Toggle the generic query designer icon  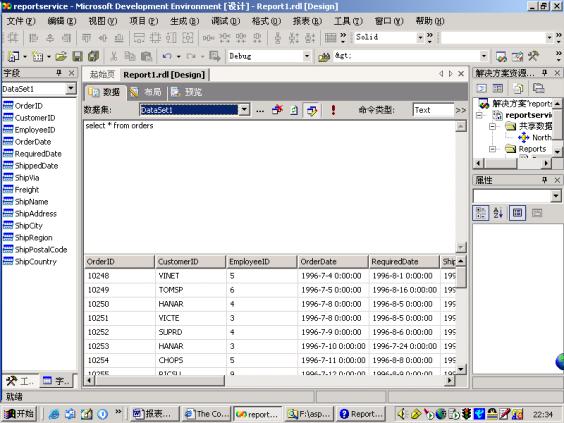[x=312, y=110]
